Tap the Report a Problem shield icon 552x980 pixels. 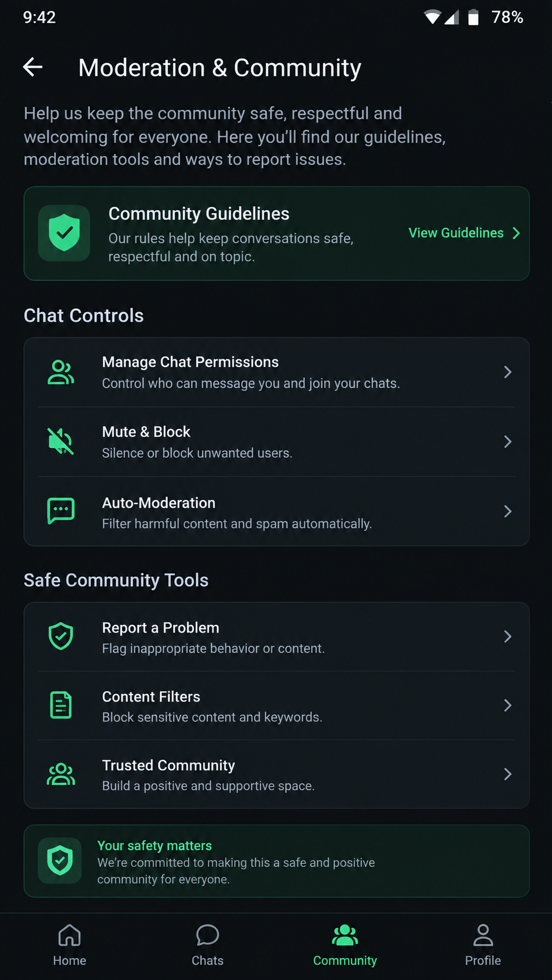tap(61, 637)
